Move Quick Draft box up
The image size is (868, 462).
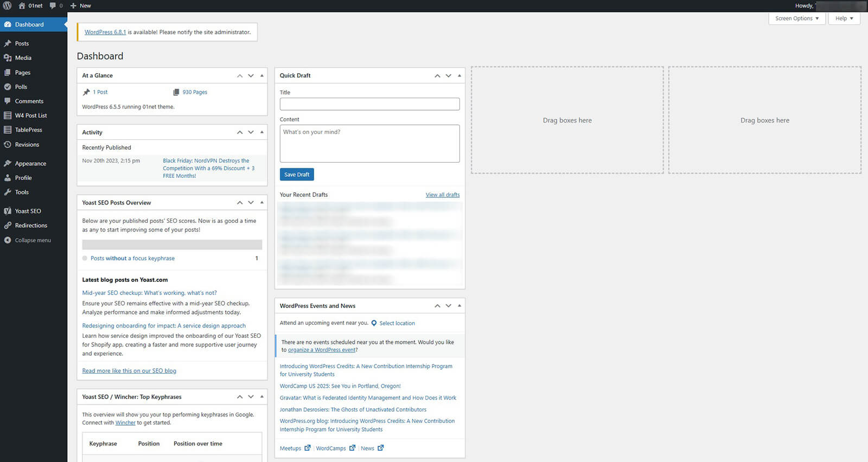point(437,76)
